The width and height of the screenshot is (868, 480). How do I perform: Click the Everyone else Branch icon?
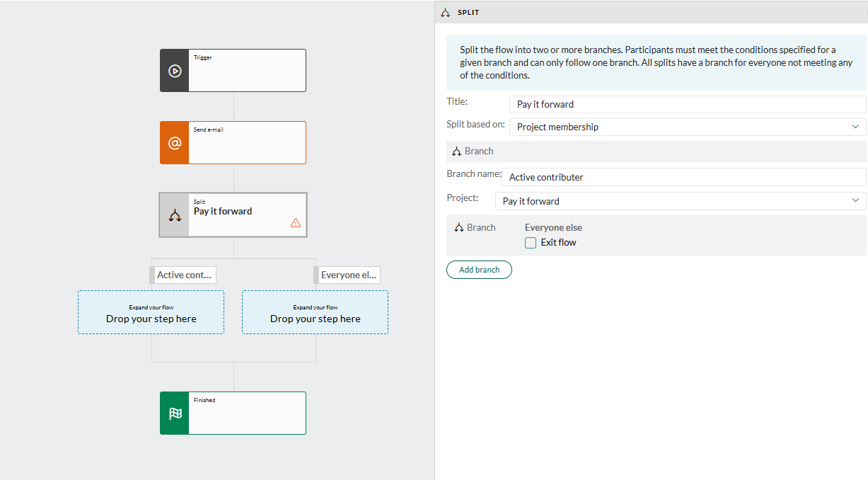458,228
